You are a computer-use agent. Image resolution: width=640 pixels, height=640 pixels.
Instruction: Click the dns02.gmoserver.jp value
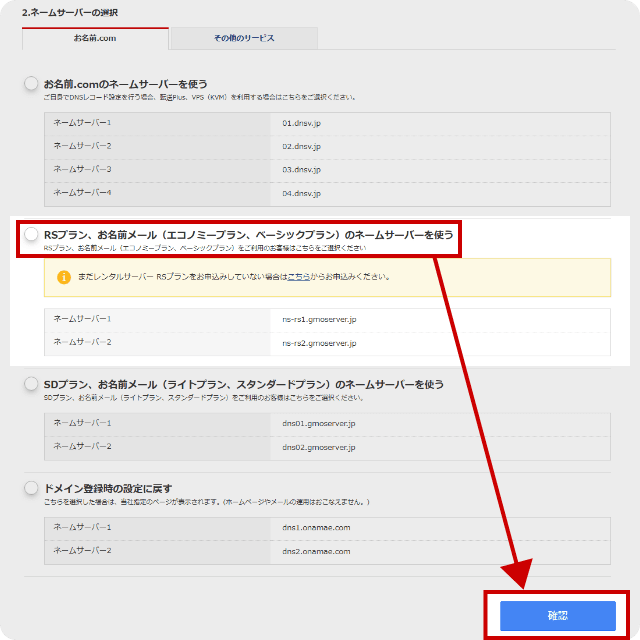point(319,447)
